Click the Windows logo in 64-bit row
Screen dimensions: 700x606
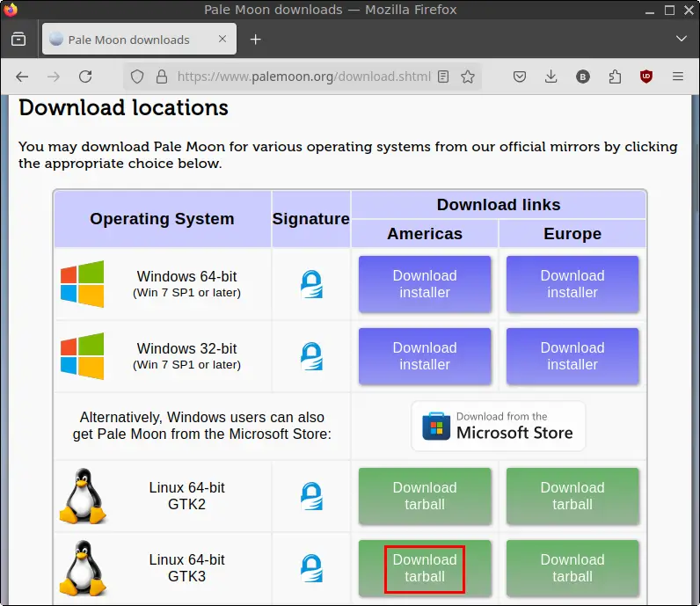click(x=82, y=284)
